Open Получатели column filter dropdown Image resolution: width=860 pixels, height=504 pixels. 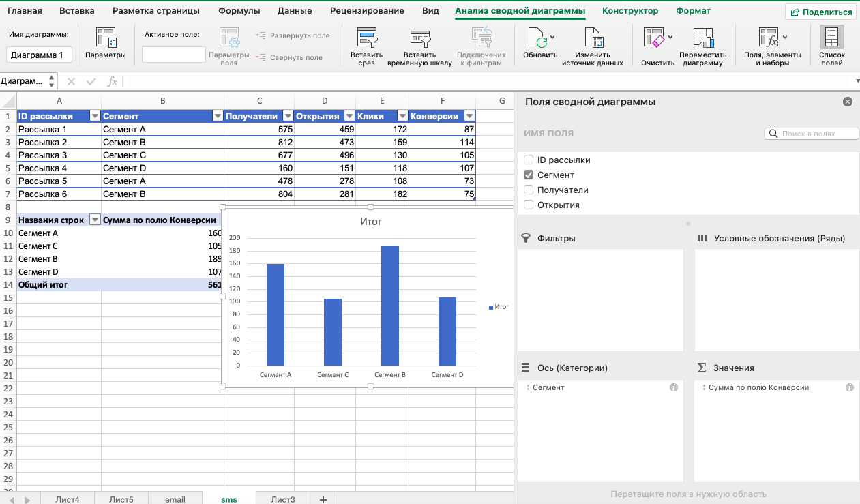pos(288,116)
